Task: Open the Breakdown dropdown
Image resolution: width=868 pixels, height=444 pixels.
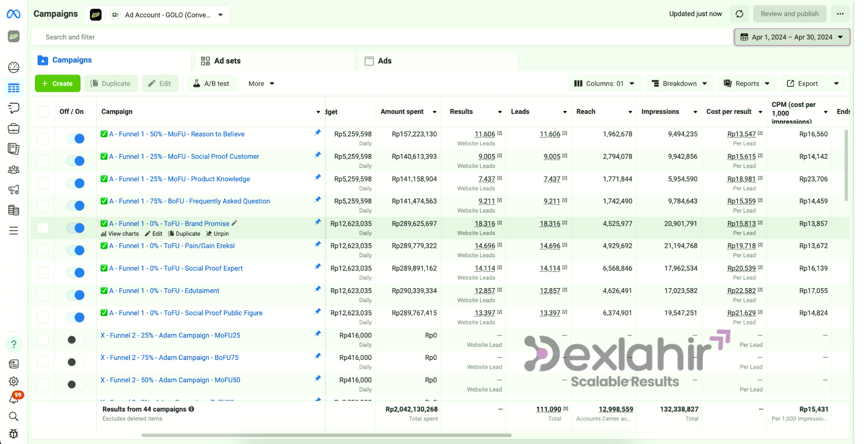Action: tap(679, 83)
